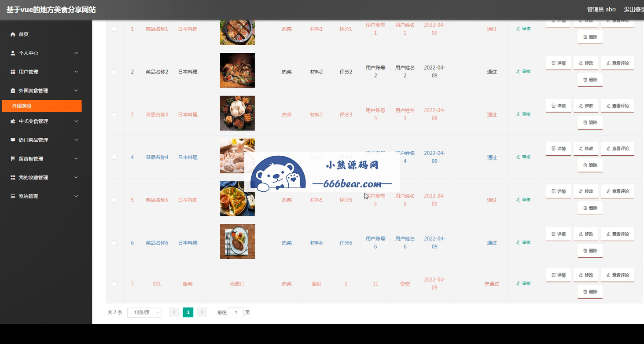Click 退出登录 in the header

[x=634, y=9]
